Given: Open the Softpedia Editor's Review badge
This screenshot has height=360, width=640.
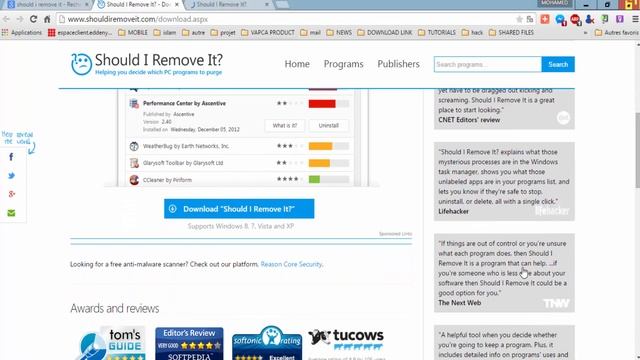Looking at the screenshot, I should click(189, 344).
